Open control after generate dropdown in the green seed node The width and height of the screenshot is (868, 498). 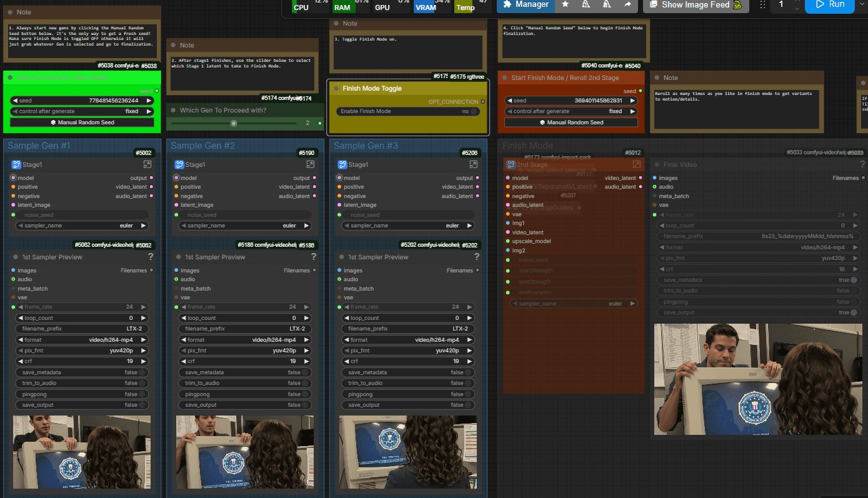[82, 111]
